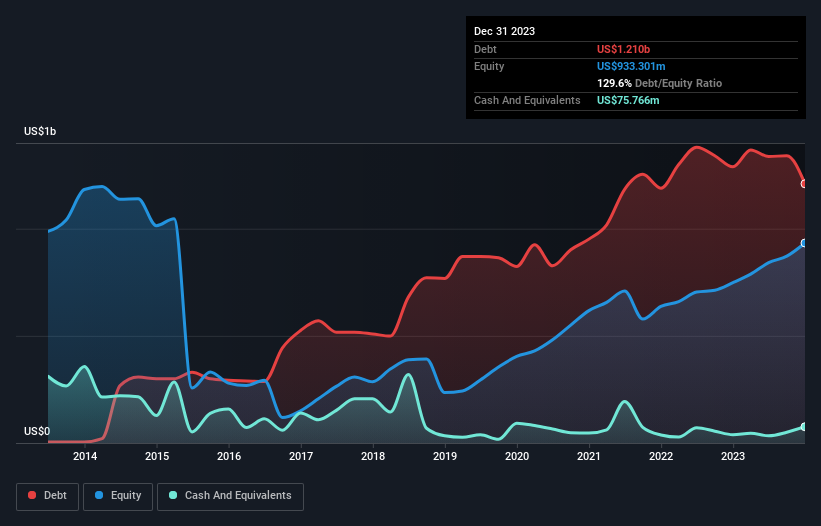The width and height of the screenshot is (821, 526).
Task: Click the red Debt end-point marker
Action: [x=804, y=184]
